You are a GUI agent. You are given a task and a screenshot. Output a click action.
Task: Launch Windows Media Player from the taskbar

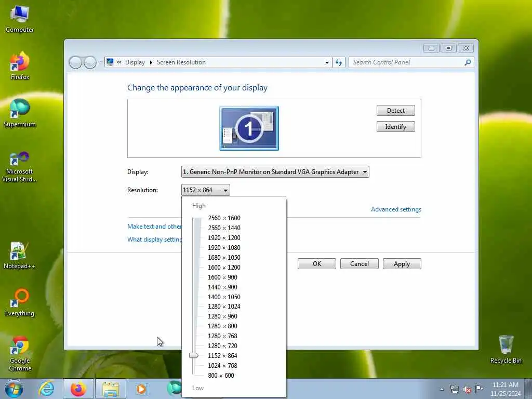click(141, 389)
